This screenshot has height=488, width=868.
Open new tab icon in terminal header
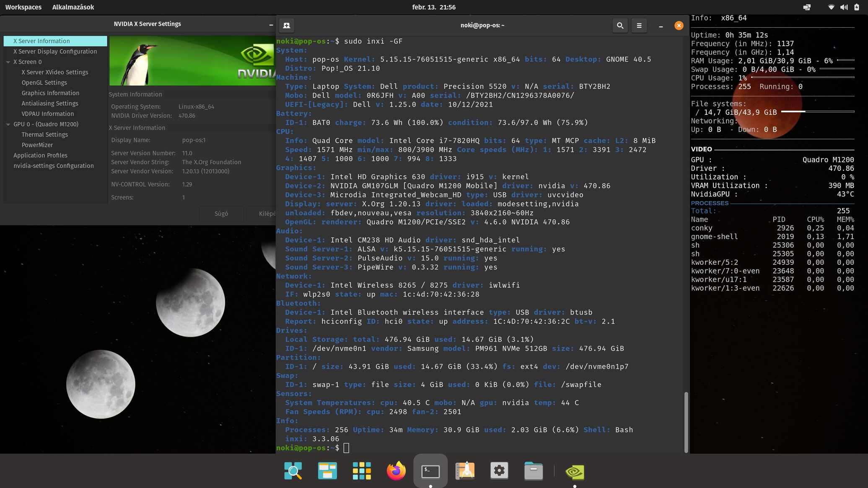point(287,26)
